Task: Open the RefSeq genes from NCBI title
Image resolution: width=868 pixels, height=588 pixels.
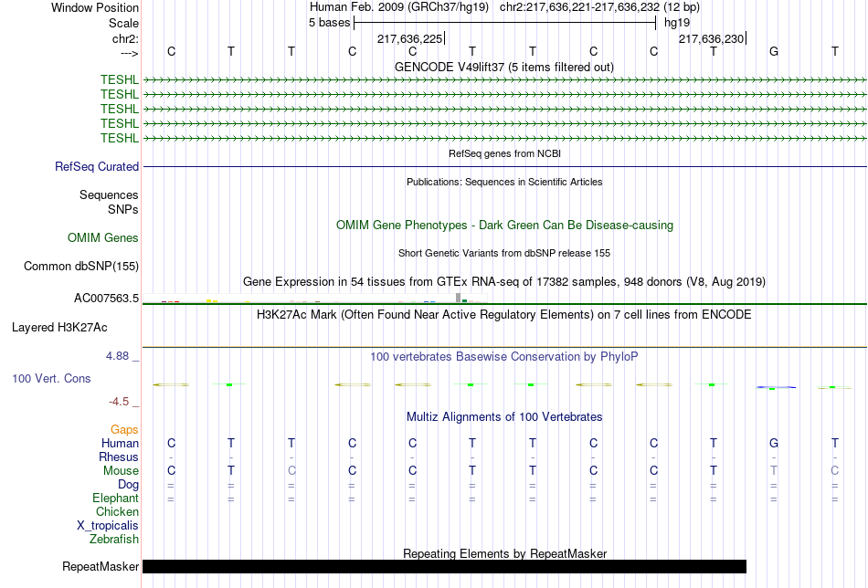Action: click(504, 153)
